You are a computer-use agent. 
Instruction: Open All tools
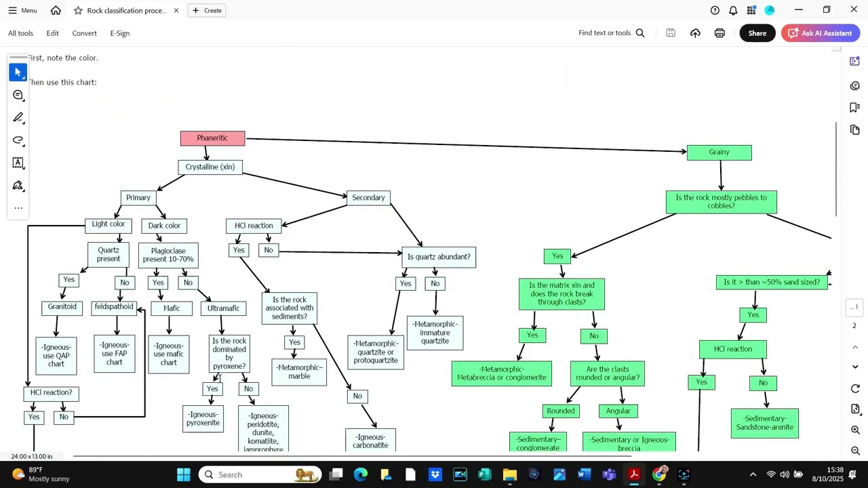(x=20, y=33)
